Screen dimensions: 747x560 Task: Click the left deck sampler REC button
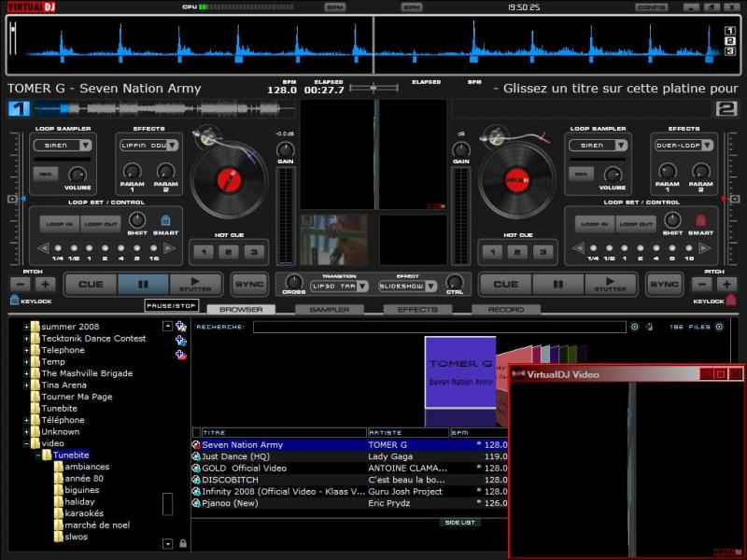point(45,175)
